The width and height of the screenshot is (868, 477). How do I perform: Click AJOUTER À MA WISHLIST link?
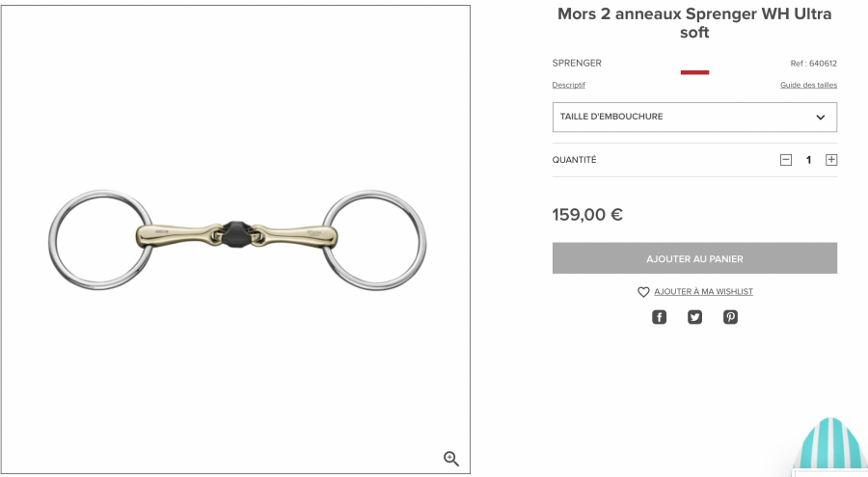point(704,292)
